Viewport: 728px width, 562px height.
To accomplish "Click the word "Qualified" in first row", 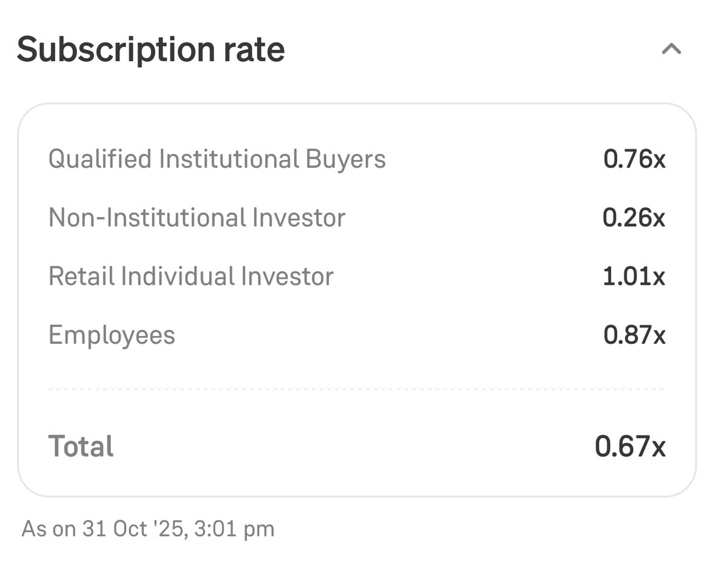I will 99,159.
